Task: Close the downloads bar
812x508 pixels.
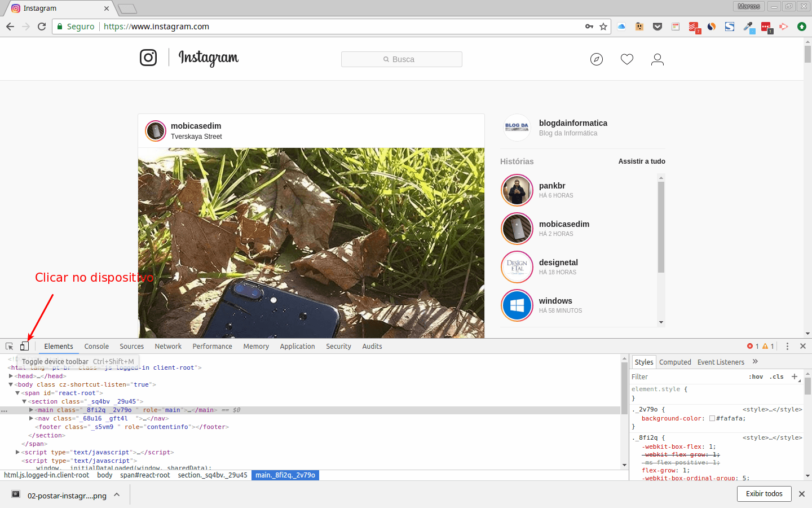Action: (x=802, y=494)
